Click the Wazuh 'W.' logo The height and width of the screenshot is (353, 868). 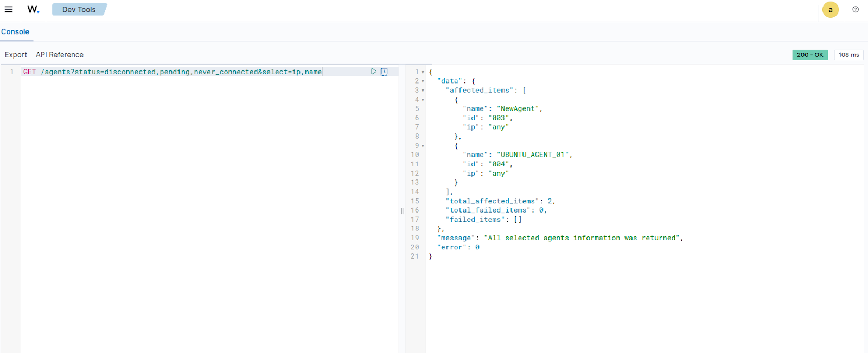34,9
